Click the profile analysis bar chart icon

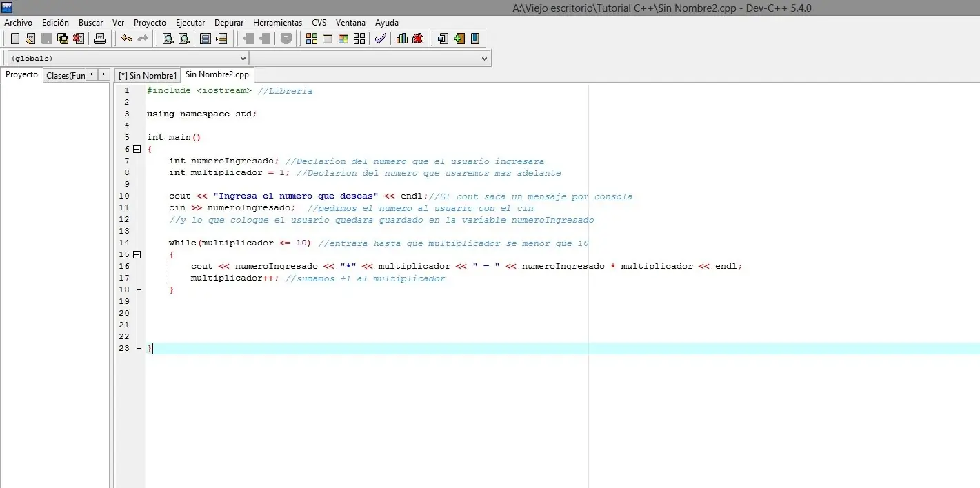click(x=402, y=39)
